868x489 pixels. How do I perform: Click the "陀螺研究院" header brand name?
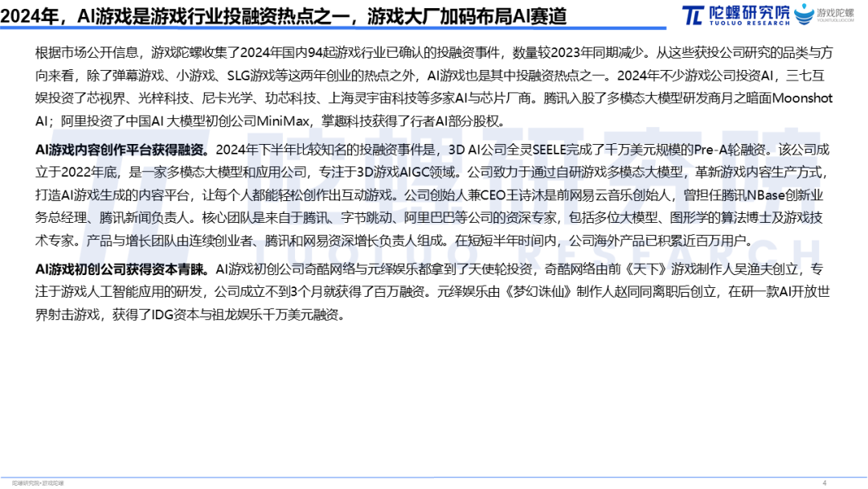(750, 11)
